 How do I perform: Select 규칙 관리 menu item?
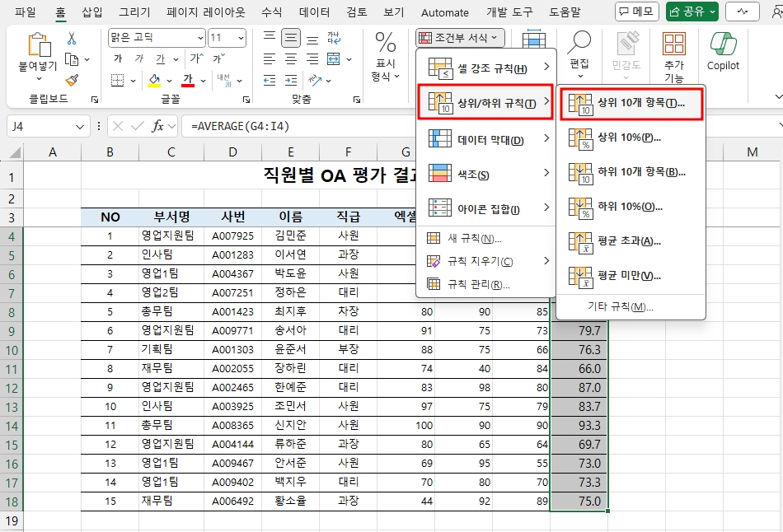coord(486,284)
